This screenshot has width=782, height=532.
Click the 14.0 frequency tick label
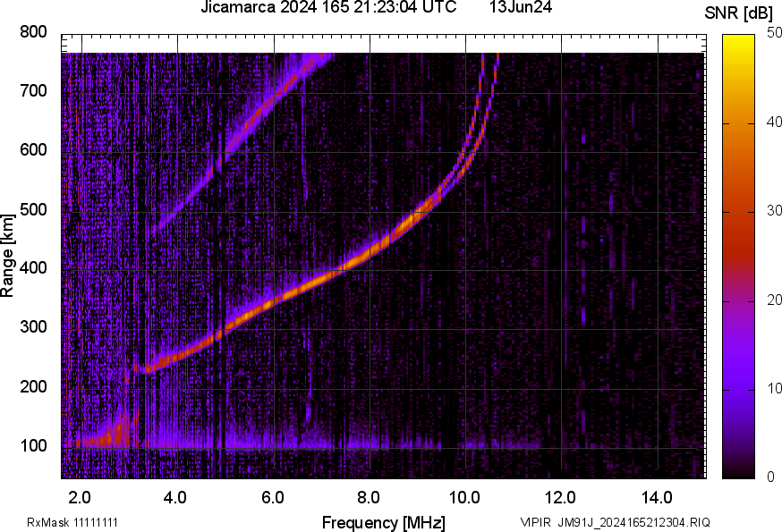(x=657, y=497)
